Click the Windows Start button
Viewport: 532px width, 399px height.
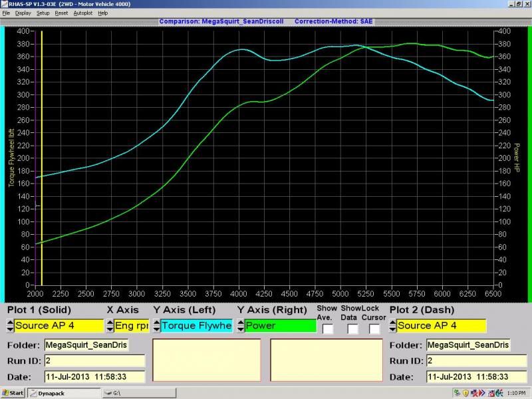click(13, 393)
